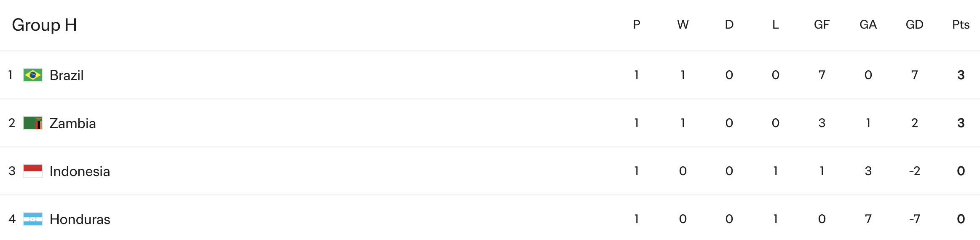Click Brazil's points value
980x240 pixels.
(x=961, y=75)
